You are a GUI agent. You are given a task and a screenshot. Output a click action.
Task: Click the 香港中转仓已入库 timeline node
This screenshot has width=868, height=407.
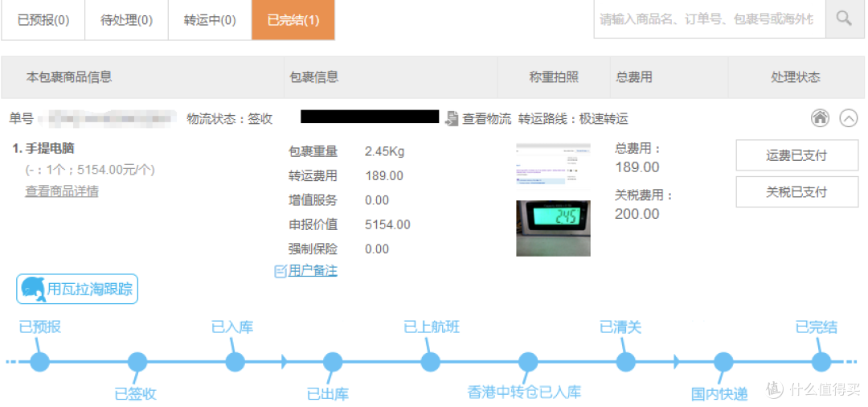pyautogui.click(x=528, y=362)
